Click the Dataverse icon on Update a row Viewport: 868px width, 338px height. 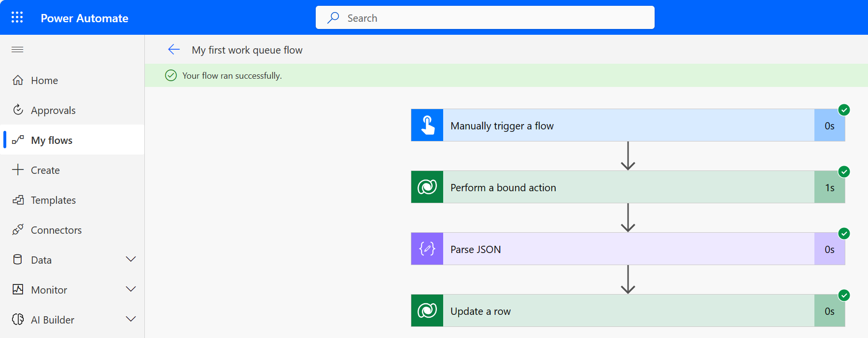click(427, 311)
